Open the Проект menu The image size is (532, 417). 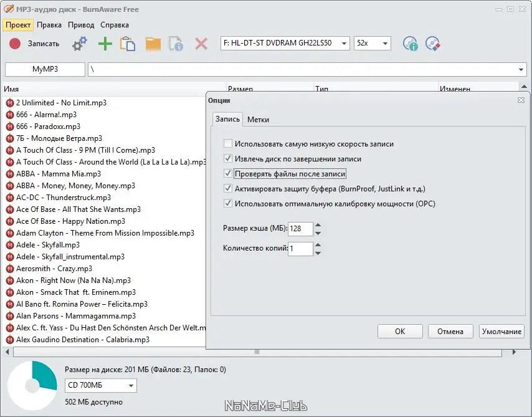point(18,25)
